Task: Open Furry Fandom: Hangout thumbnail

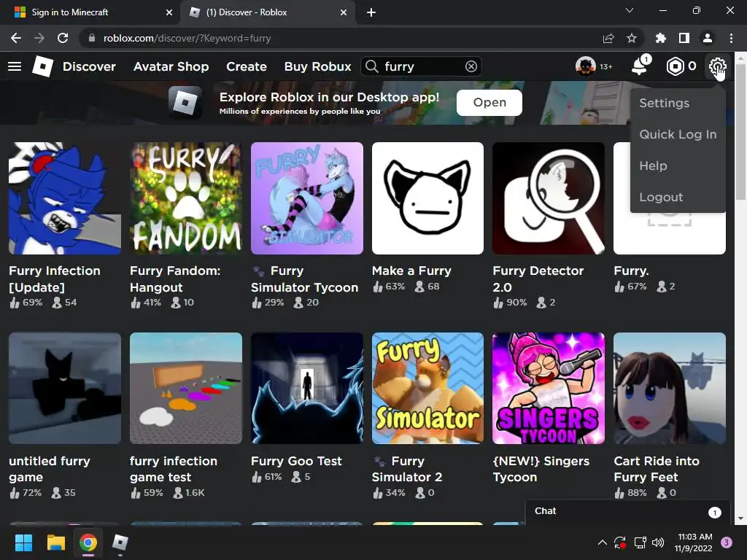Action: pyautogui.click(x=186, y=198)
